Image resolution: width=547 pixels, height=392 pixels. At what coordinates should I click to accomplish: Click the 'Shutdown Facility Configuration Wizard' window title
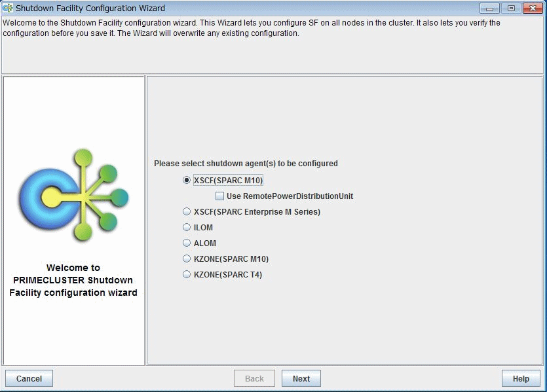click(90, 8)
